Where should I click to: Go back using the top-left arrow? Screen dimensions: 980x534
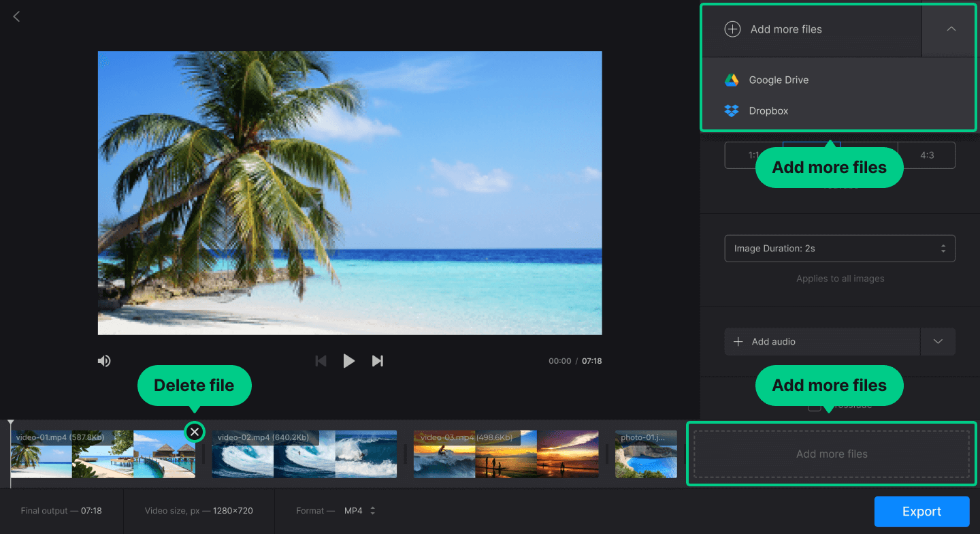pyautogui.click(x=17, y=16)
